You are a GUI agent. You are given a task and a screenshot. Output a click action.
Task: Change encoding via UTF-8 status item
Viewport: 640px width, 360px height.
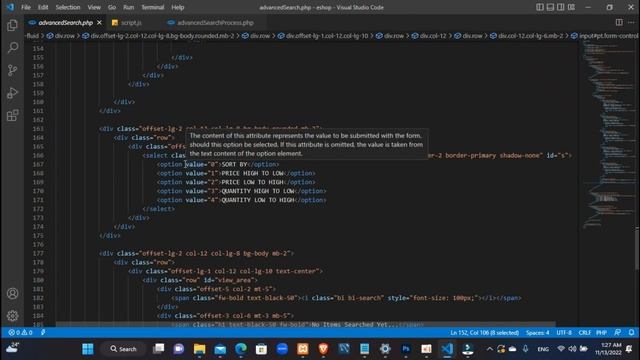tap(564, 333)
